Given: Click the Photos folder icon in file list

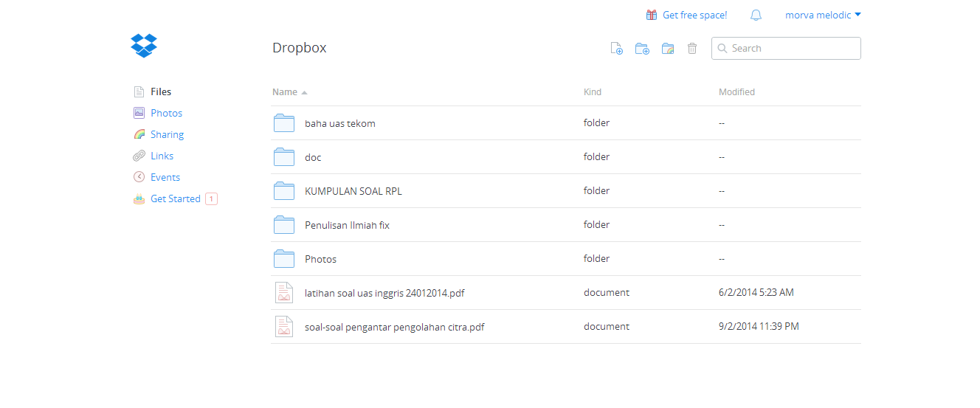Looking at the screenshot, I should (x=284, y=259).
